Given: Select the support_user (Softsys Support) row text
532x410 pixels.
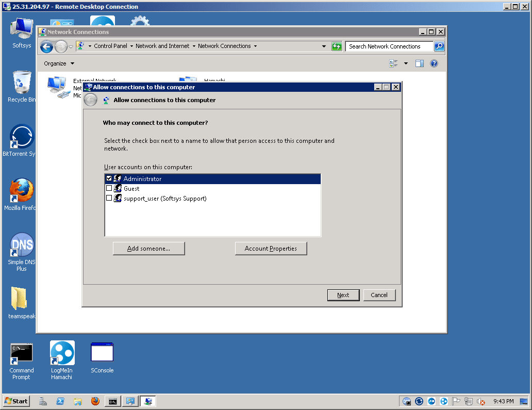Looking at the screenshot, I should tap(165, 199).
